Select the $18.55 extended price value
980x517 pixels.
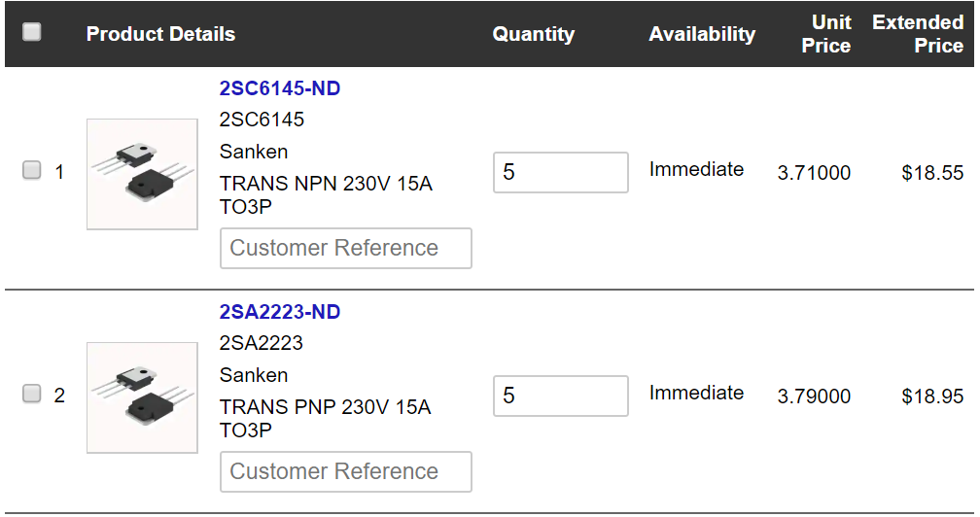(931, 172)
